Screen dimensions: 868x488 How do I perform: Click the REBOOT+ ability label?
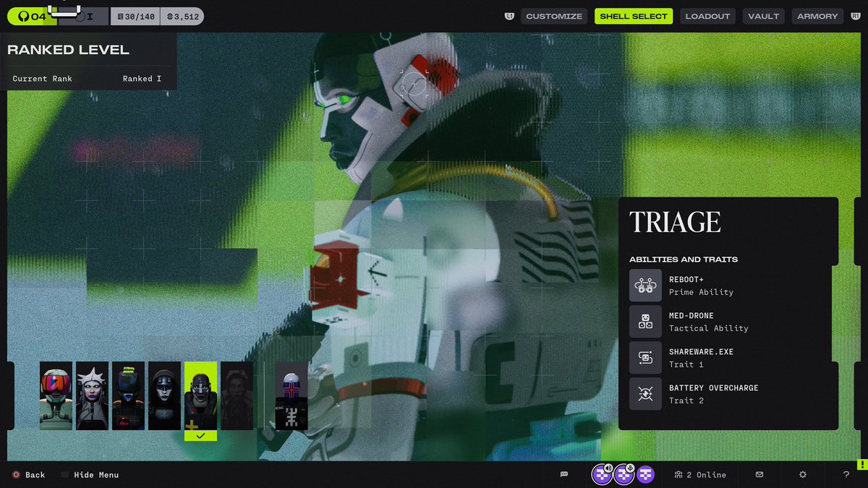(x=686, y=279)
